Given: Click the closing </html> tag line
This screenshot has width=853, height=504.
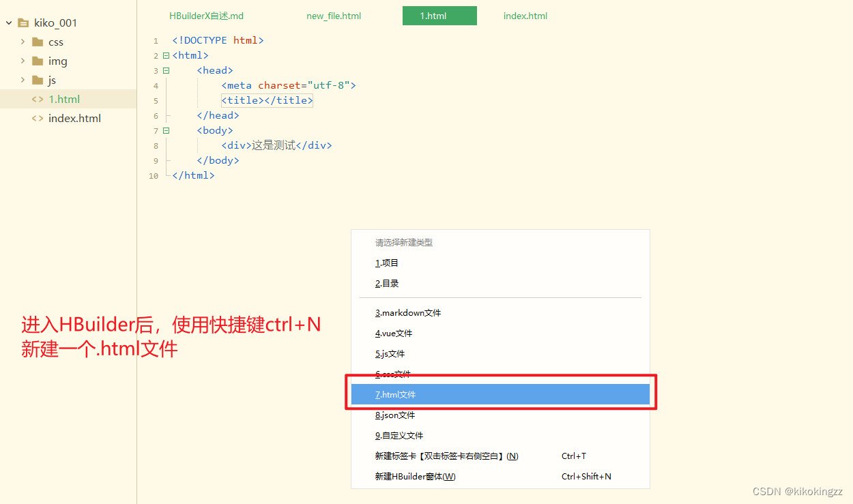Looking at the screenshot, I should 193,175.
